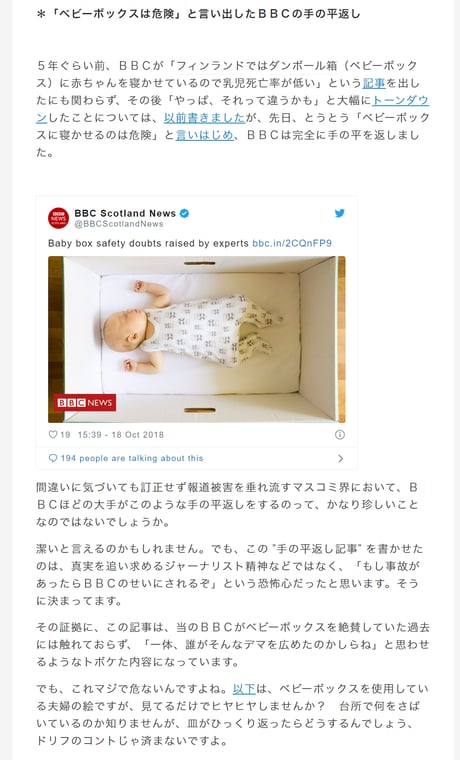Screen dimensions: 460x760
Task: Click the BBC Scotland News account name
Action: tap(125, 213)
